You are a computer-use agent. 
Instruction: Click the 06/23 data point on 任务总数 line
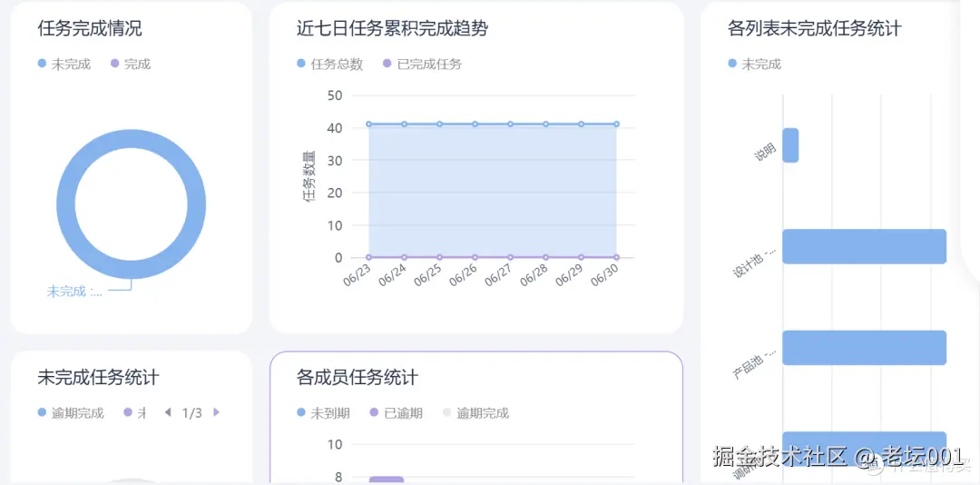point(368,124)
